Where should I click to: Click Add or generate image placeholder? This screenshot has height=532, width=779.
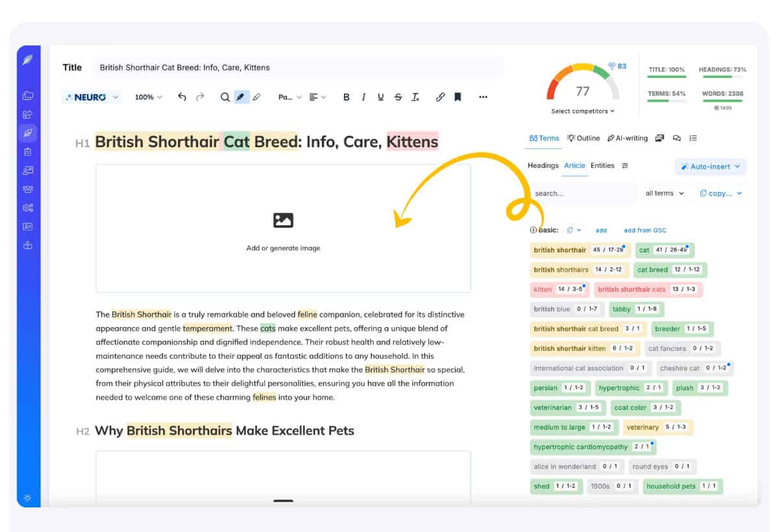coord(283,228)
